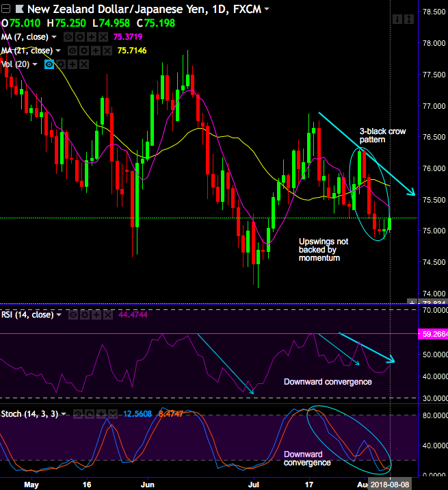Screen dimensions: 448x490
Task: Toggle the Vol (20) visibility eye
Action: click(49, 64)
